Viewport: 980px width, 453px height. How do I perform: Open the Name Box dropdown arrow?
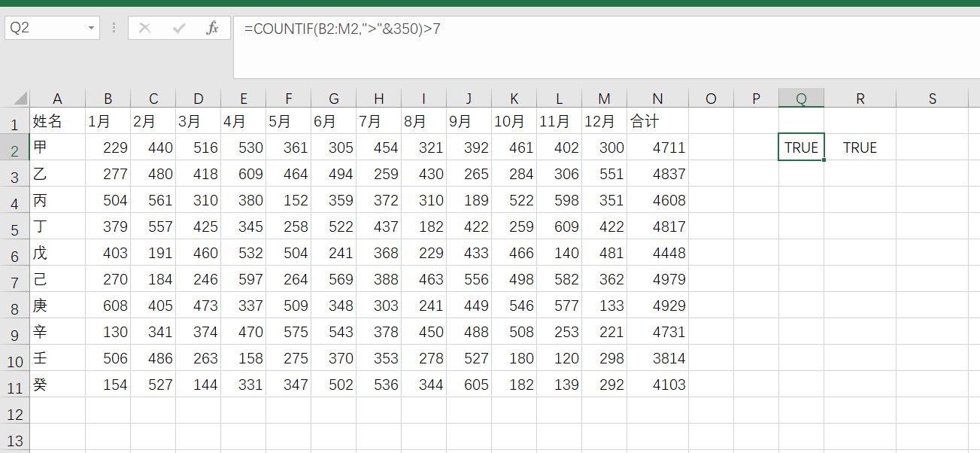(x=91, y=29)
